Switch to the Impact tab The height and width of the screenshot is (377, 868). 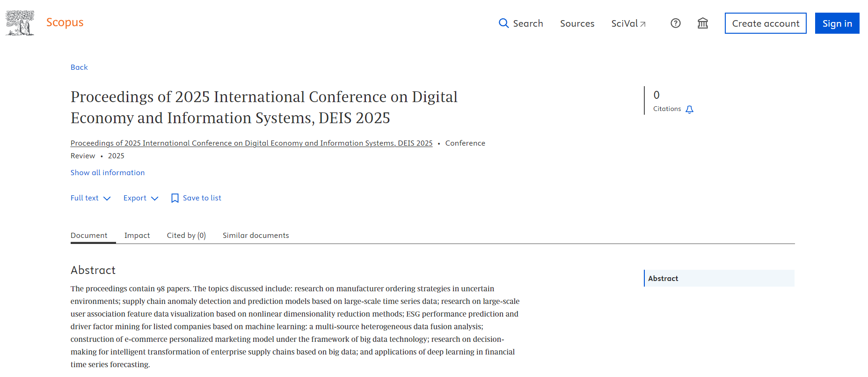coord(137,236)
